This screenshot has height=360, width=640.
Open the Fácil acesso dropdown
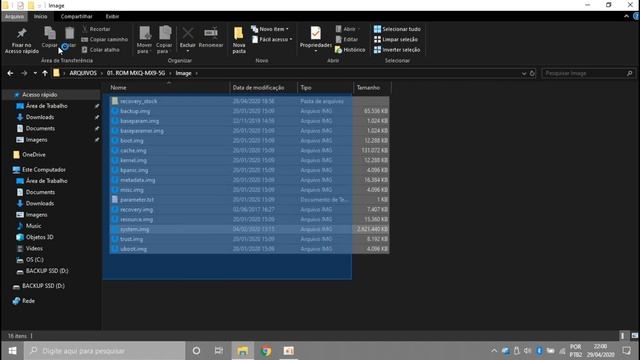tap(272, 39)
